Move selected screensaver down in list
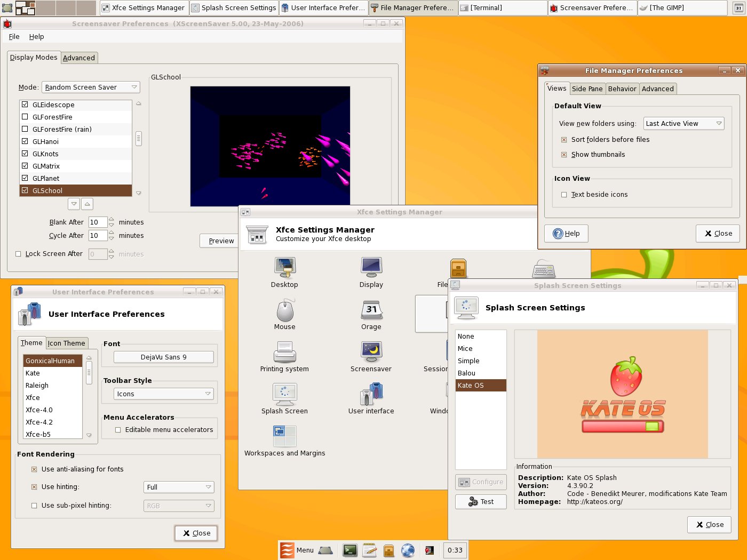Viewport: 747px width, 560px height. pyautogui.click(x=74, y=204)
